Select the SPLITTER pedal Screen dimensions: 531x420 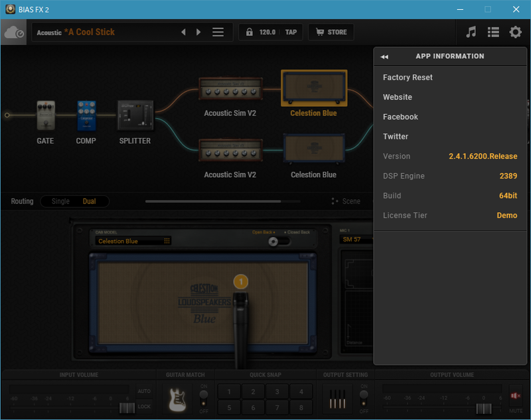coord(135,115)
